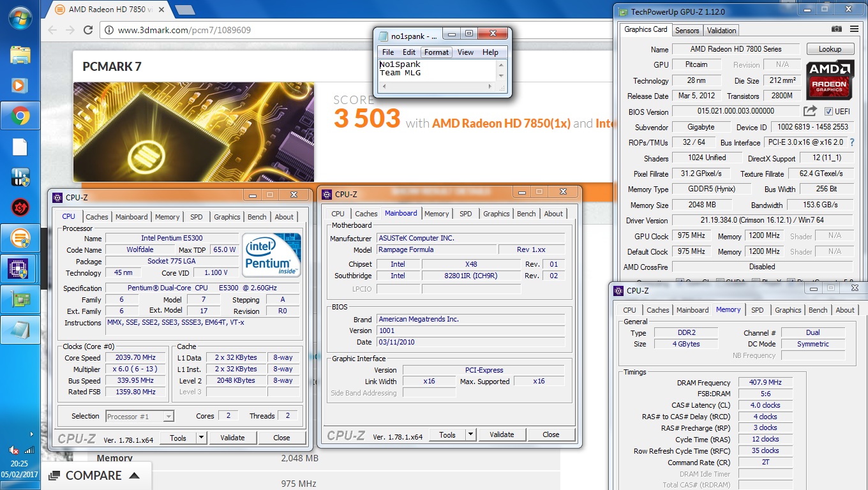
Task: Open the Notepad Format menu
Action: (x=437, y=52)
